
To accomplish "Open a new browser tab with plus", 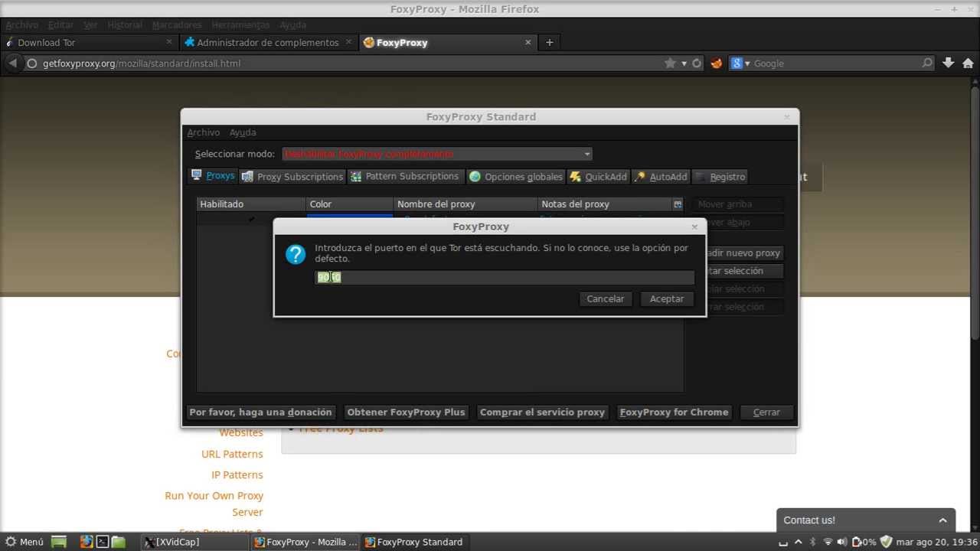I will [x=549, y=42].
